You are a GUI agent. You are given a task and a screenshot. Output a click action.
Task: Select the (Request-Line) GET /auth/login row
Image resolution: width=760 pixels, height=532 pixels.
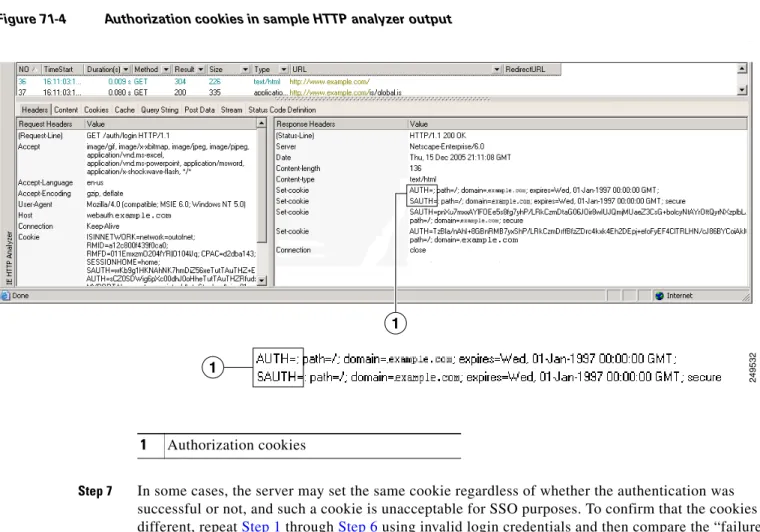click(x=137, y=136)
